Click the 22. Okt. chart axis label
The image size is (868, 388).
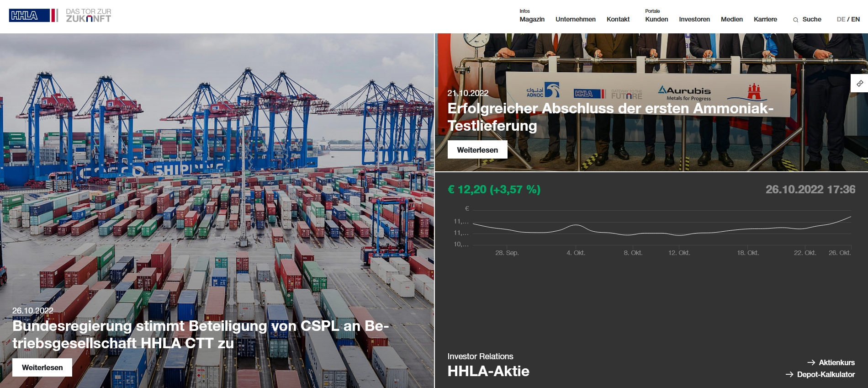click(x=805, y=253)
